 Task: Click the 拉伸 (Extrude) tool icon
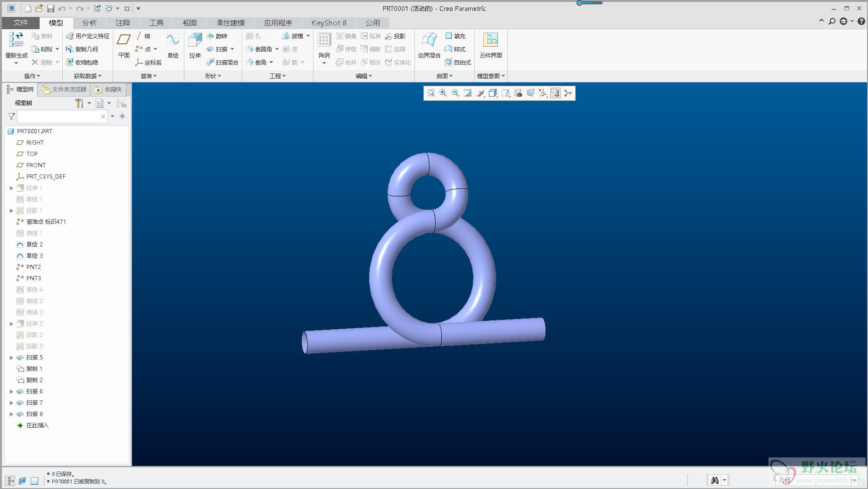coord(195,41)
